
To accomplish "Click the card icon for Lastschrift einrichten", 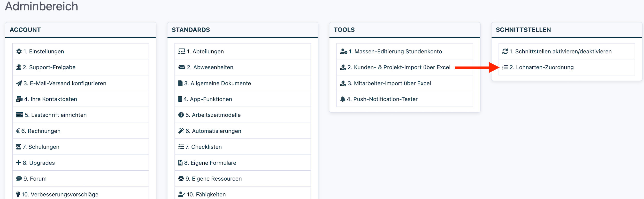I will pyautogui.click(x=20, y=115).
